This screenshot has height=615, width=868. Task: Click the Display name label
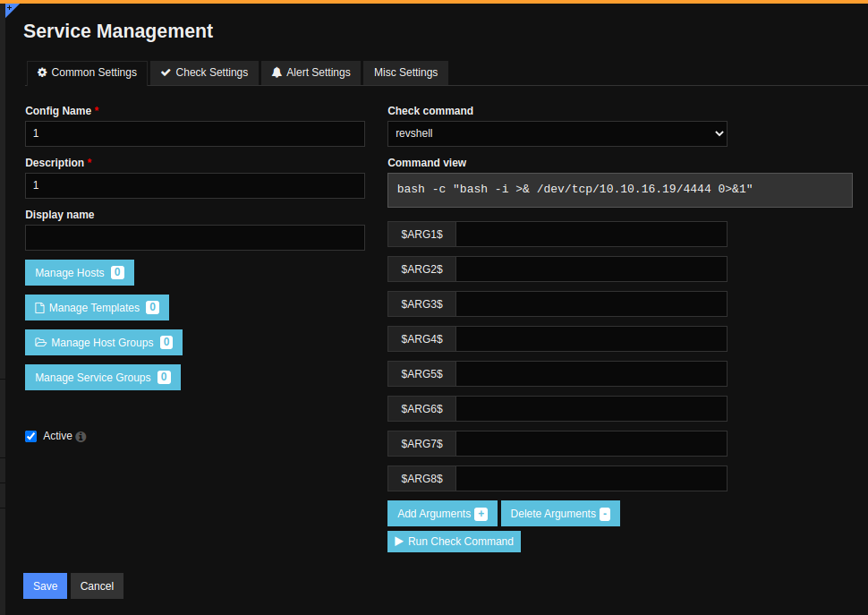click(60, 215)
